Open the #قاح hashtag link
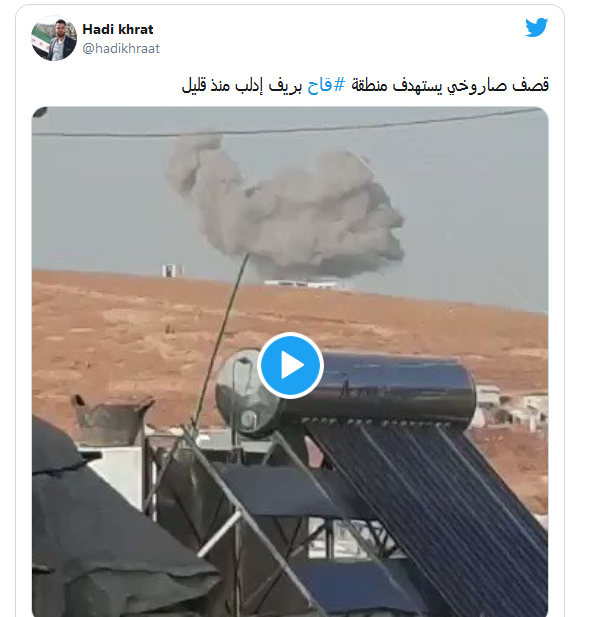Image resolution: width=611 pixels, height=617 pixels. tap(326, 85)
